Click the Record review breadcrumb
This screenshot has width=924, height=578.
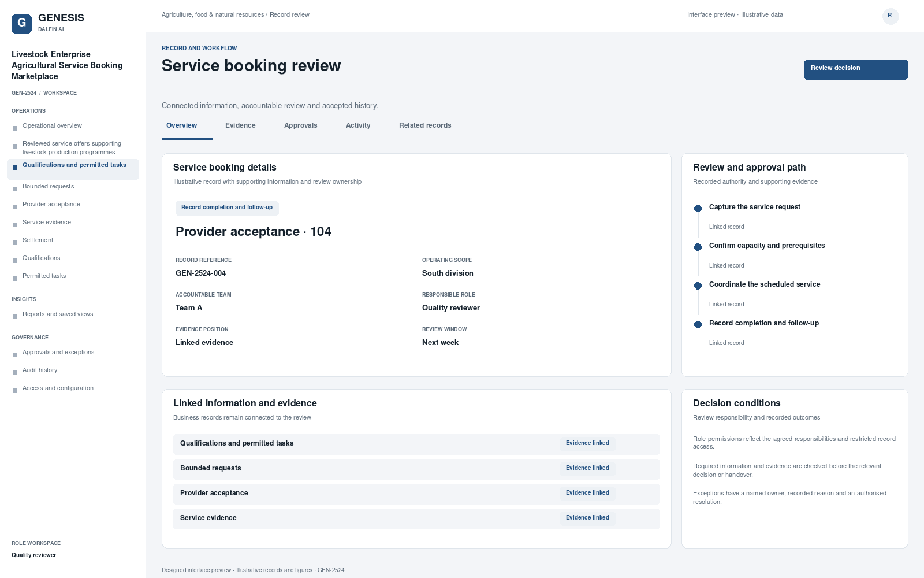pos(289,15)
